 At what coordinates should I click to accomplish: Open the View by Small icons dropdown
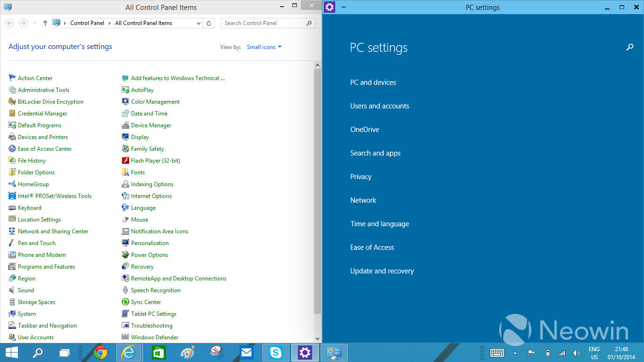(264, 47)
